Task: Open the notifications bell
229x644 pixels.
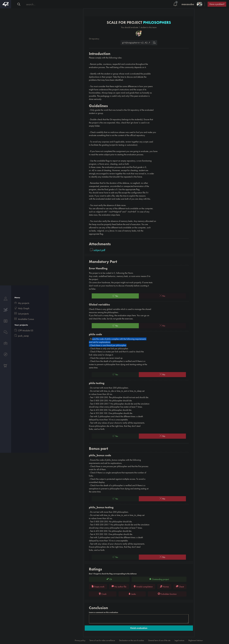Action: tap(175, 4)
